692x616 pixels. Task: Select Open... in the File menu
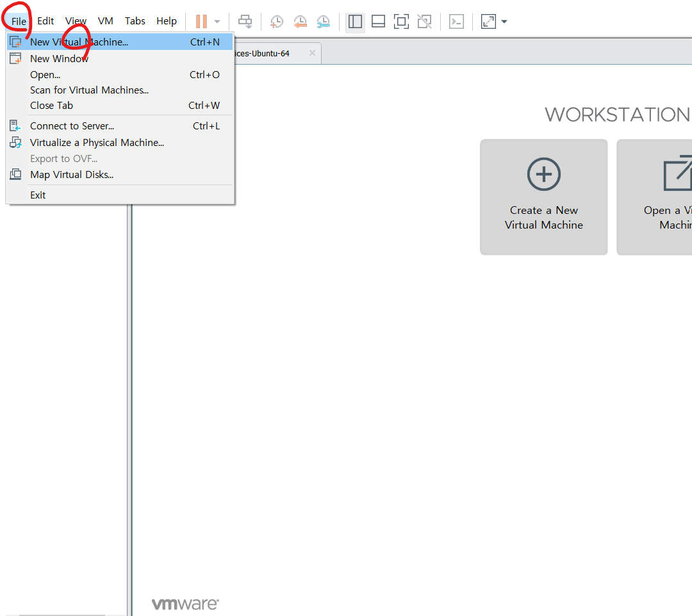[x=120, y=75]
